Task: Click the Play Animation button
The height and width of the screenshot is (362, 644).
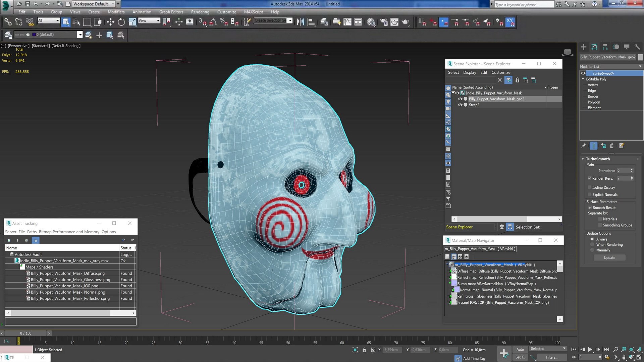Action: pyautogui.click(x=590, y=349)
